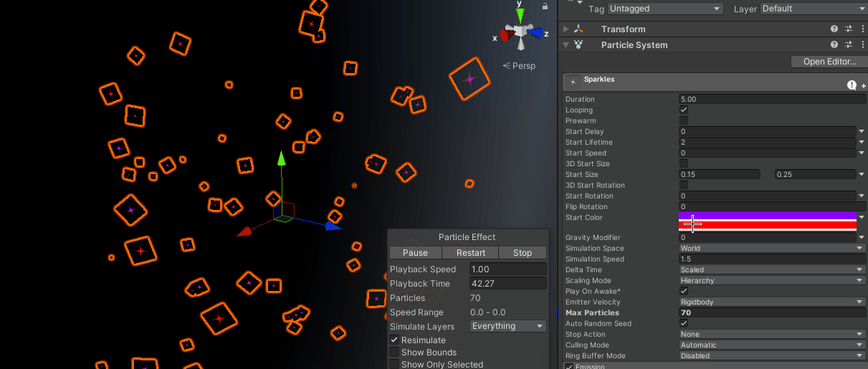Open help for Particle System component

pyautogui.click(x=834, y=45)
